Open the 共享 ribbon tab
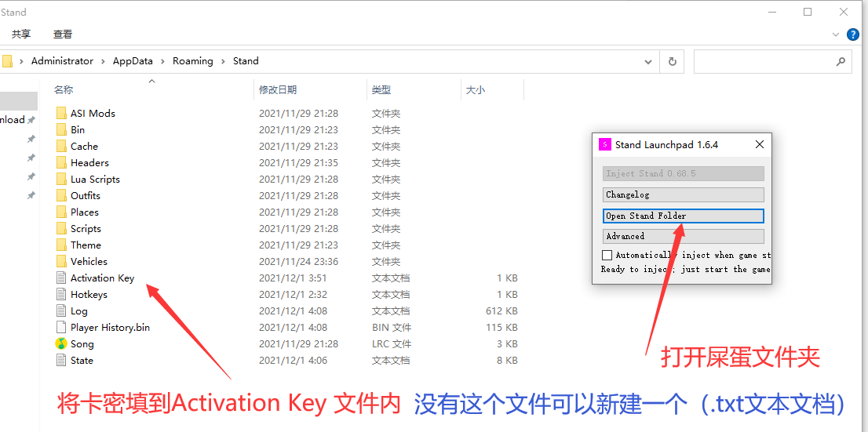Viewport: 868px width, 432px height. click(x=21, y=34)
